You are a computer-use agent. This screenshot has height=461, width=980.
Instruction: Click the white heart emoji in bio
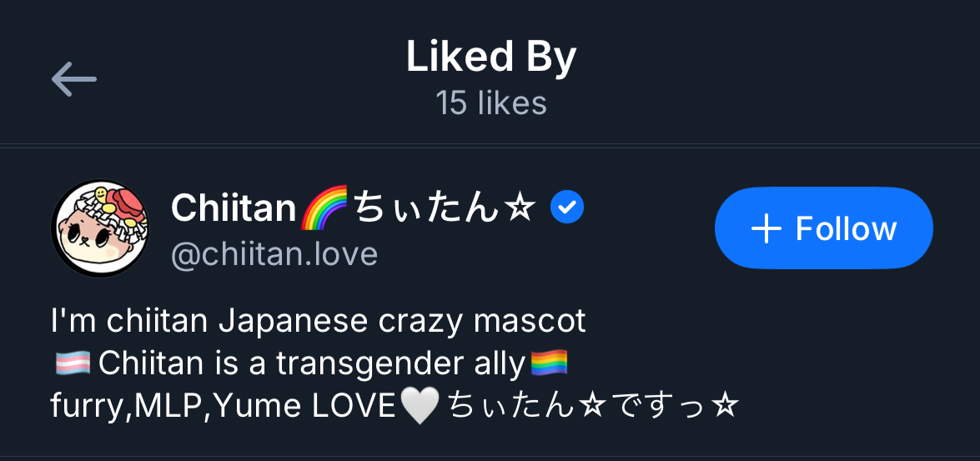(419, 407)
